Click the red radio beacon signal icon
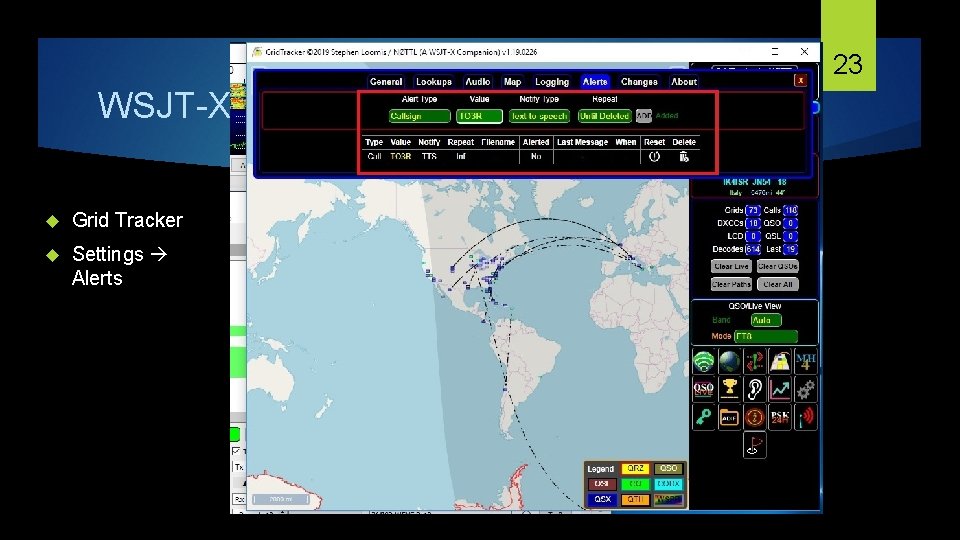The width and height of the screenshot is (960, 540). click(806, 417)
